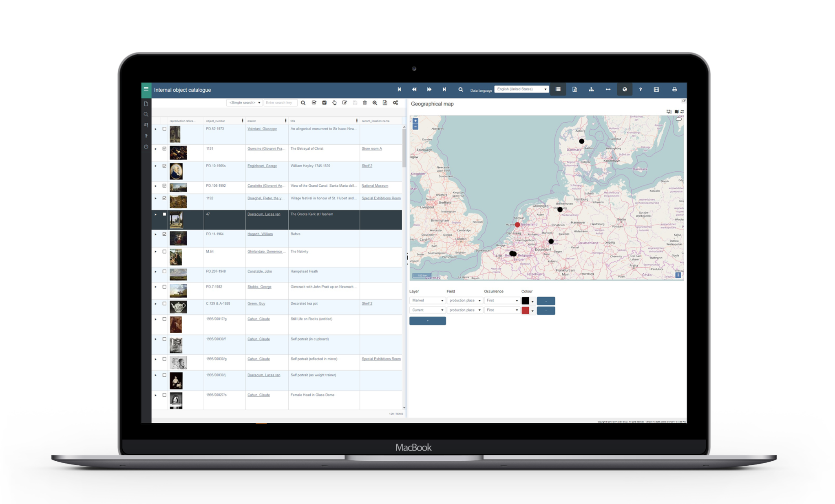Click the export to Excel icon
835x504 pixels.
point(385,103)
